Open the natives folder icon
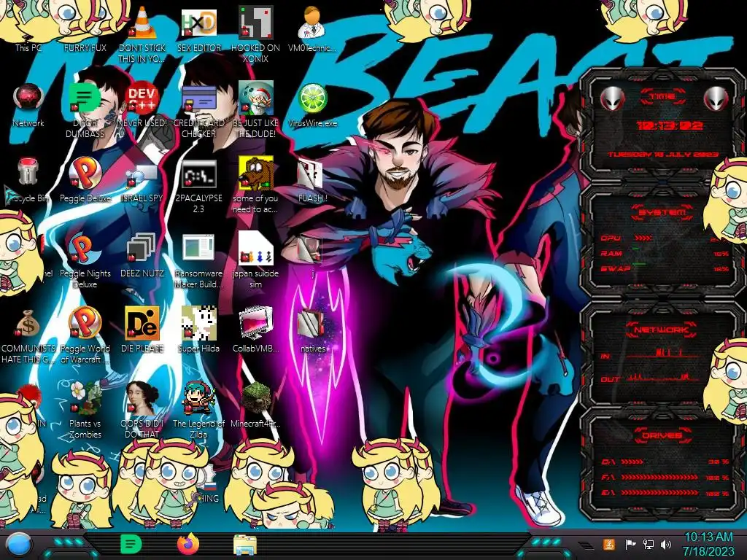Screen dimensions: 747x560 click(312, 331)
